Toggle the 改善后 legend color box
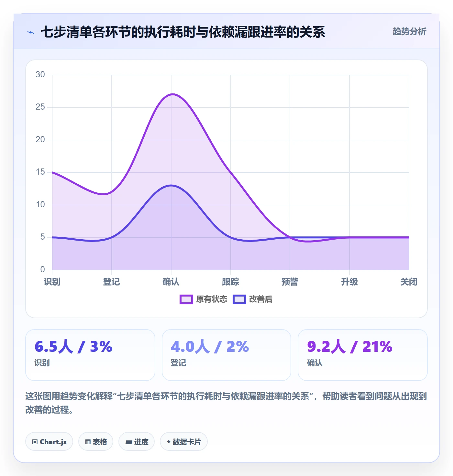This screenshot has width=453, height=476. (239, 299)
